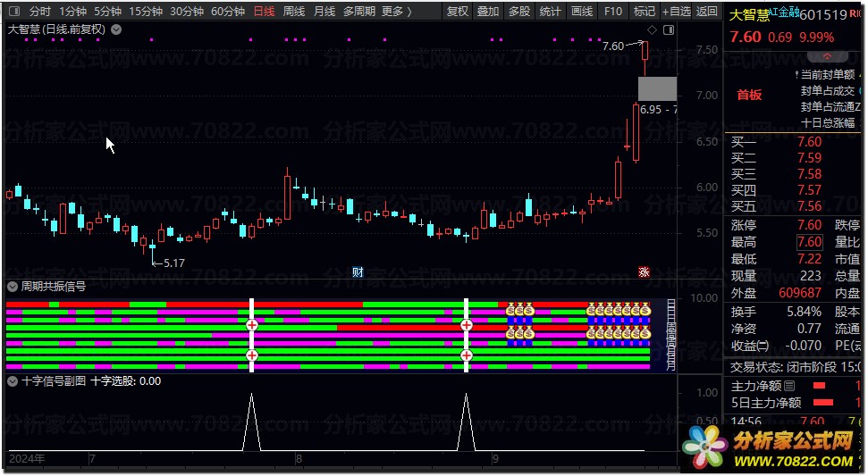Click the 标记 mark button
The image size is (868, 476).
coord(644,11)
